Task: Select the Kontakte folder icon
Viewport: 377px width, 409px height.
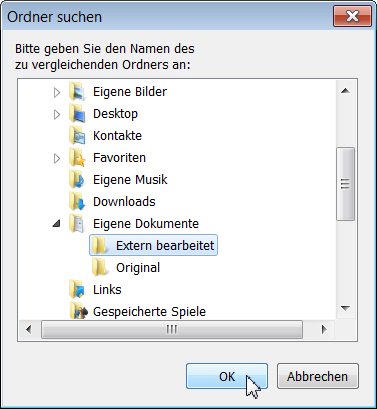Action: (x=77, y=136)
